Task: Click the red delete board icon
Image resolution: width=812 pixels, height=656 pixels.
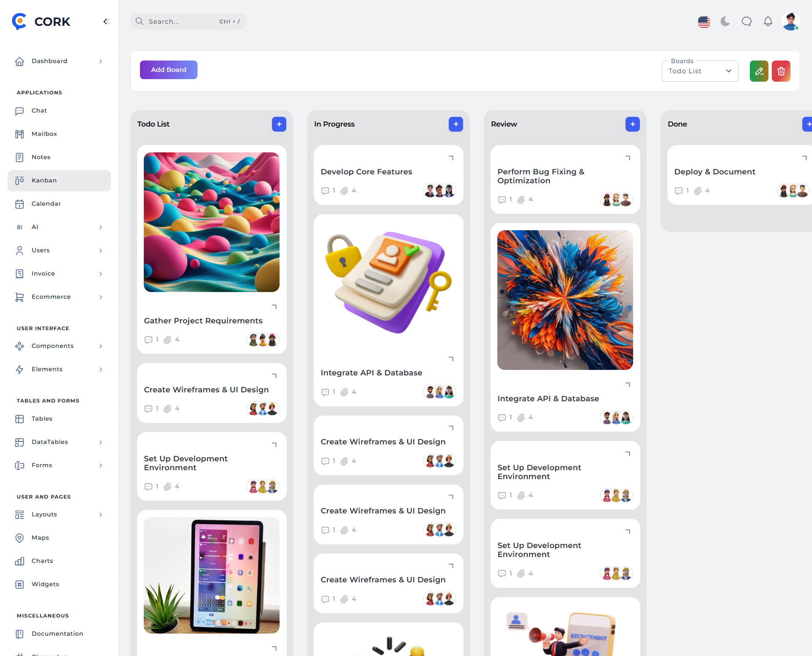Action: (781, 71)
